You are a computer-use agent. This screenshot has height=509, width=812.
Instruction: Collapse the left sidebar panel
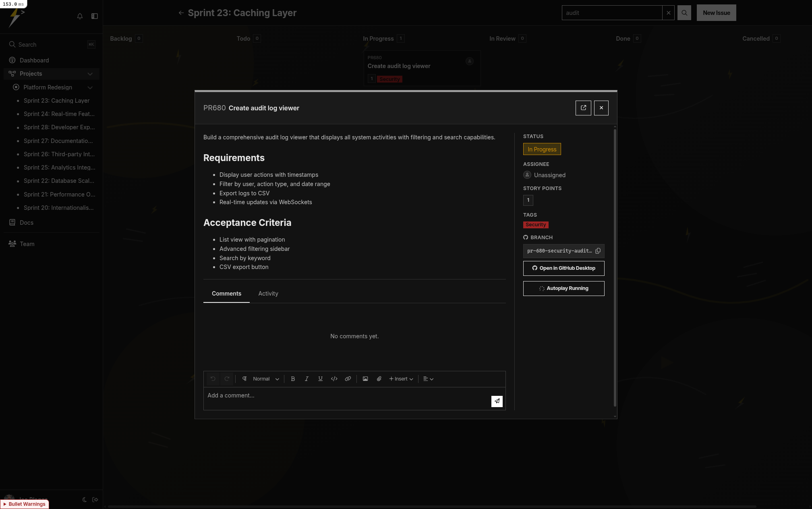tap(95, 16)
